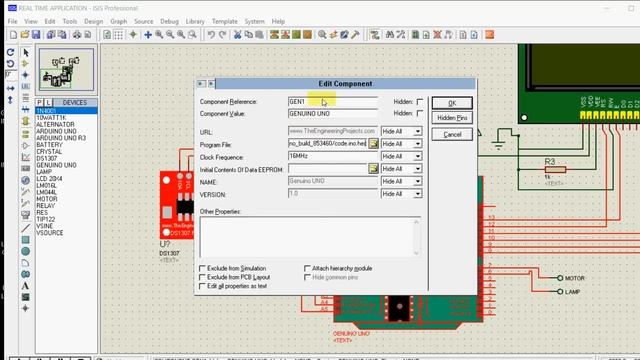Click the orange icon at toolbar end
This screenshot has height=360, width=640.
489,35
